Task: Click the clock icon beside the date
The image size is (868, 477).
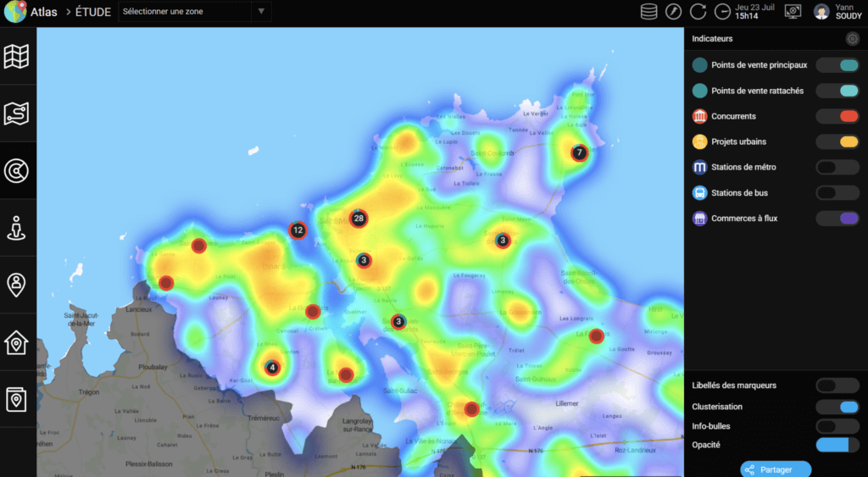Action: pos(722,12)
